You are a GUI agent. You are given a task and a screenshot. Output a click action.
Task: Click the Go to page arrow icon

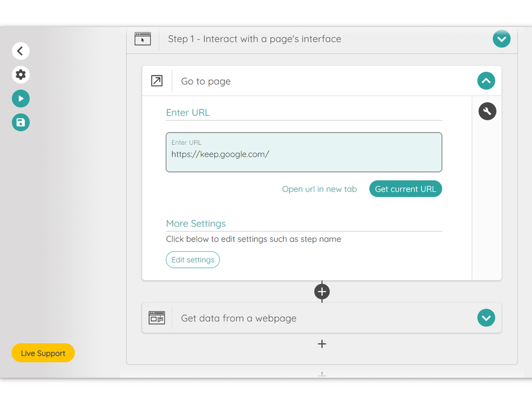point(157,81)
